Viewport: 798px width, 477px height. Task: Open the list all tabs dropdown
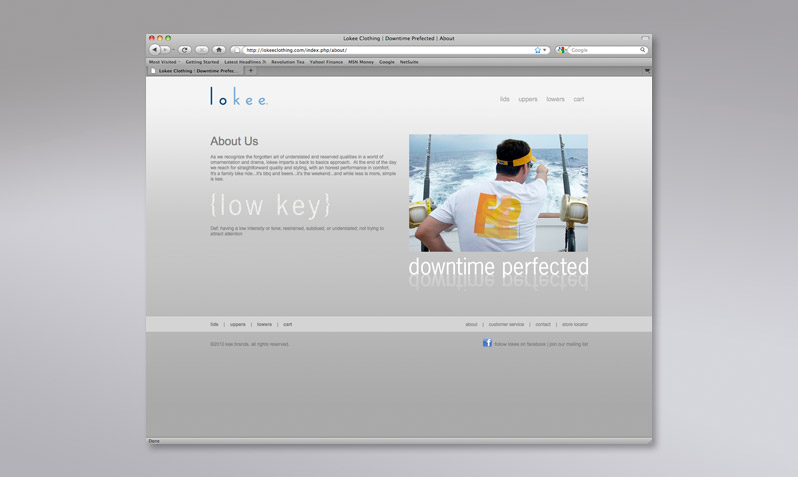click(x=647, y=71)
